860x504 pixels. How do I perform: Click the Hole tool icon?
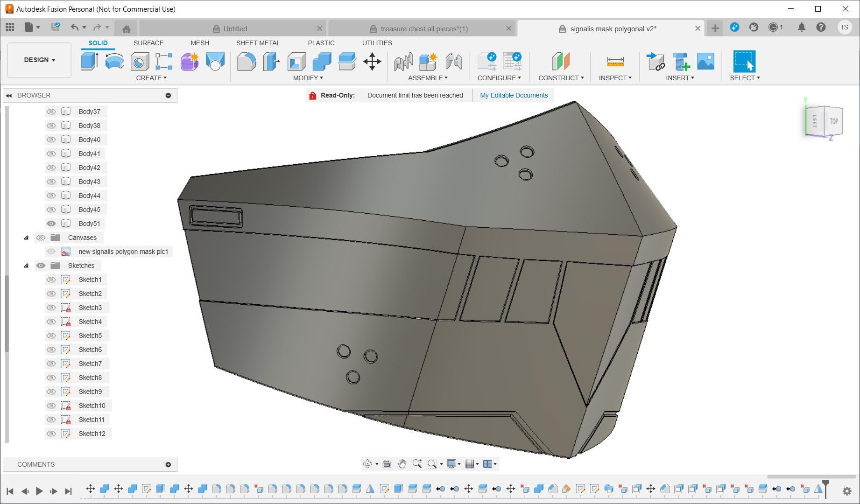pyautogui.click(x=139, y=61)
